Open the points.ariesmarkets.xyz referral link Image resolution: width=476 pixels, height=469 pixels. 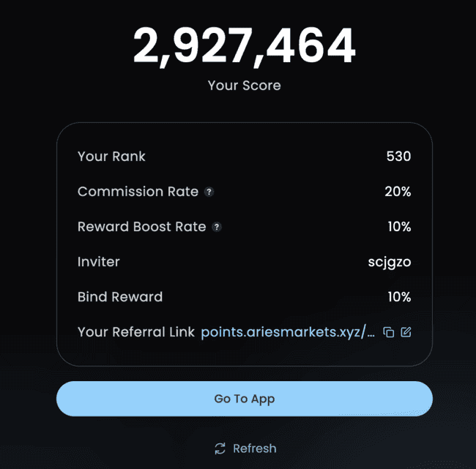click(288, 332)
